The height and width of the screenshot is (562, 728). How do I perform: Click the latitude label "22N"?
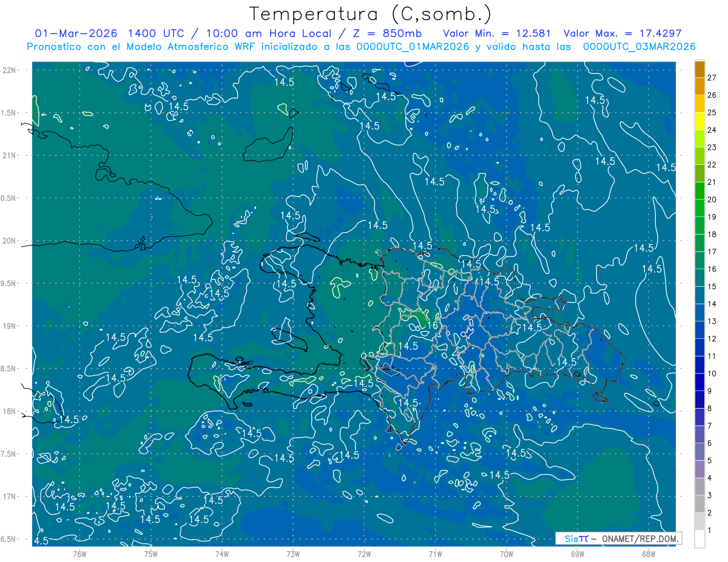click(9, 70)
